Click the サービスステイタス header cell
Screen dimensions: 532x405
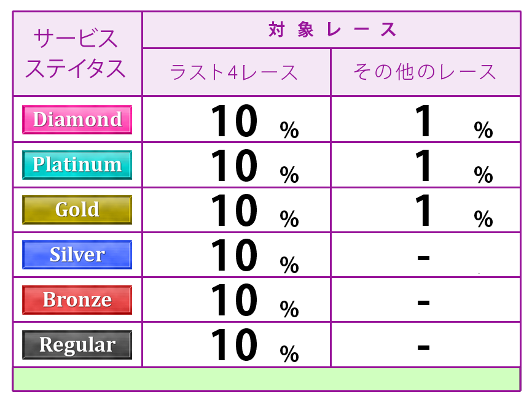77,54
